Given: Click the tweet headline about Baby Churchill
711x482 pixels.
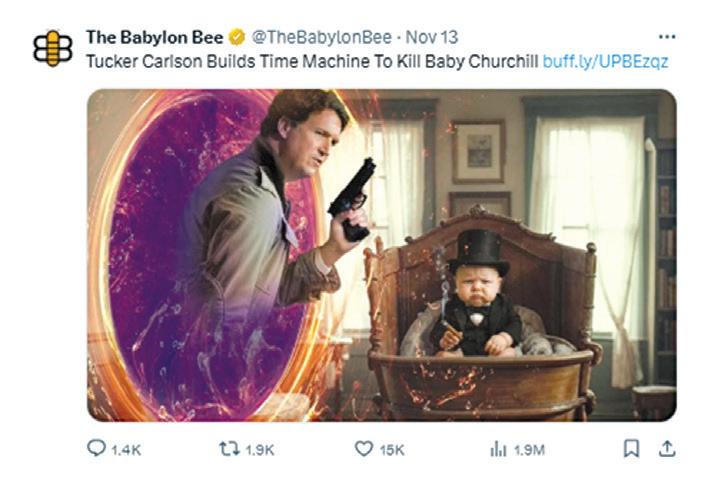Looking at the screenshot, I should click(x=312, y=61).
